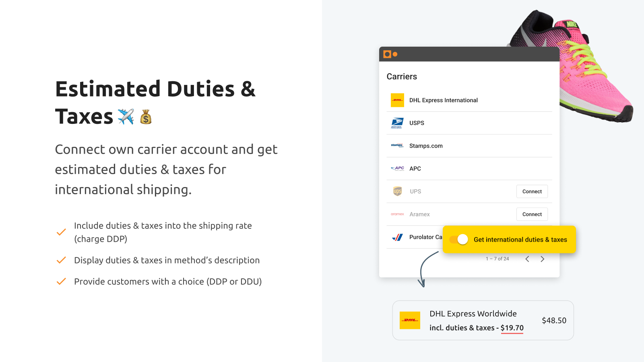Image resolution: width=644 pixels, height=362 pixels.
Task: Click the DHL logo in the rate card
Action: [x=410, y=320]
